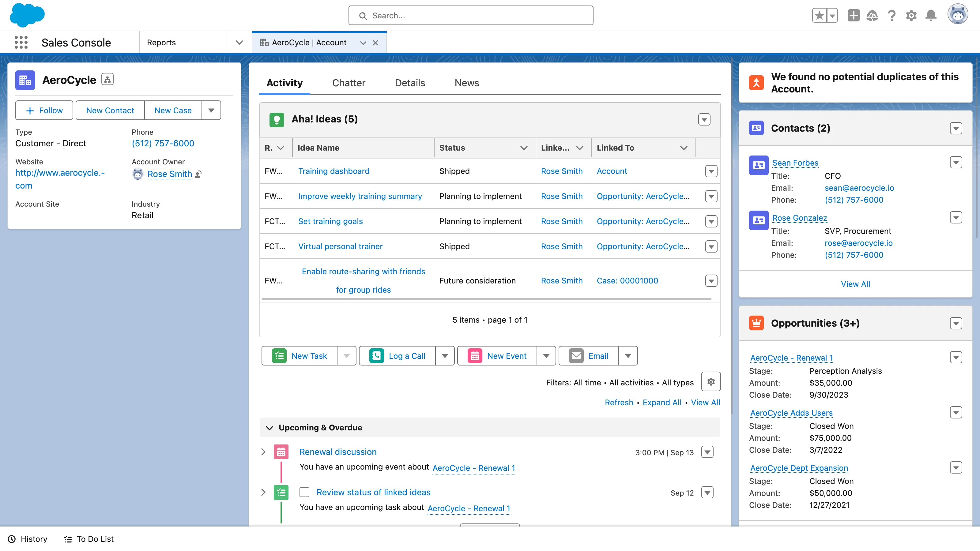The image size is (980, 551).
Task: Click the global actions plus icon
Action: 853,15
